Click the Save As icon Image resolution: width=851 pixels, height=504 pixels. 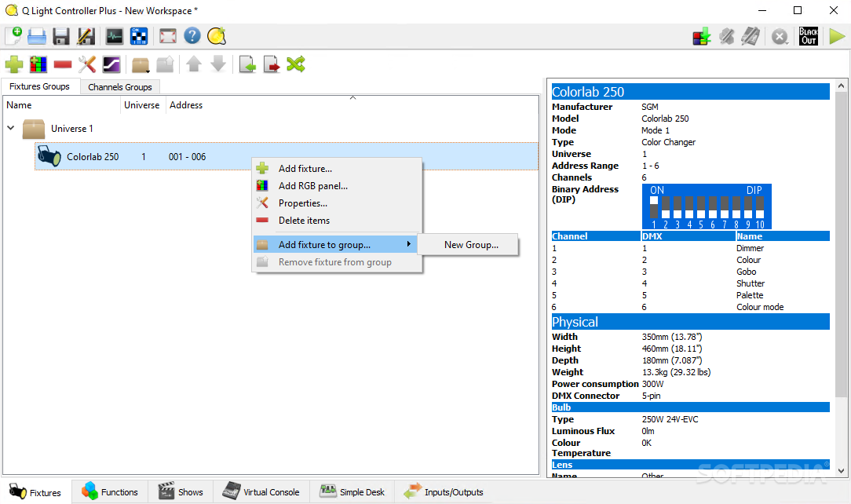(x=86, y=36)
